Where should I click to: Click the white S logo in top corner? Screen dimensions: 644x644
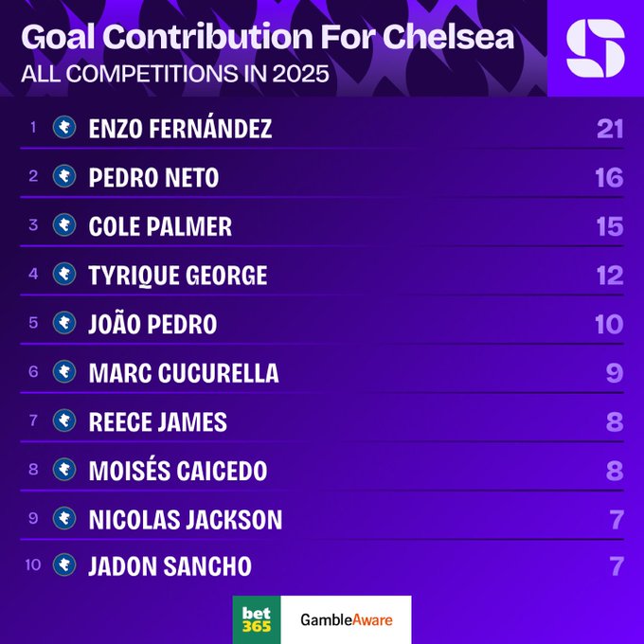595,48
